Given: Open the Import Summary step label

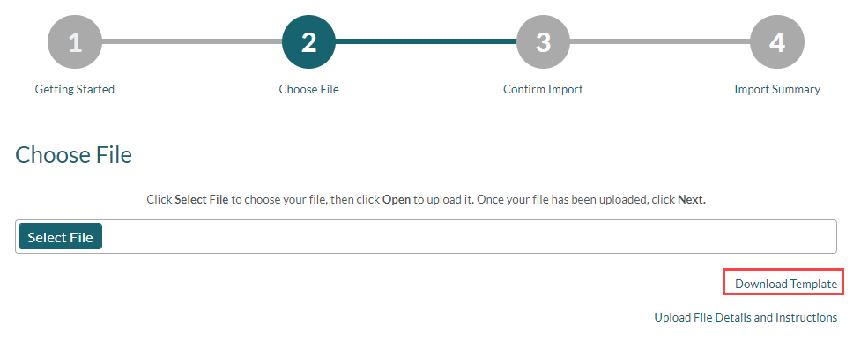Looking at the screenshot, I should [x=777, y=89].
